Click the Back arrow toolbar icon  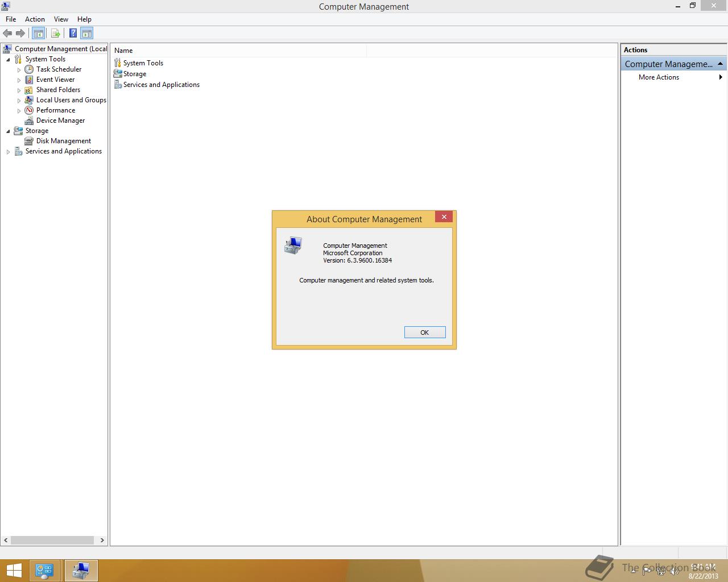[7, 34]
